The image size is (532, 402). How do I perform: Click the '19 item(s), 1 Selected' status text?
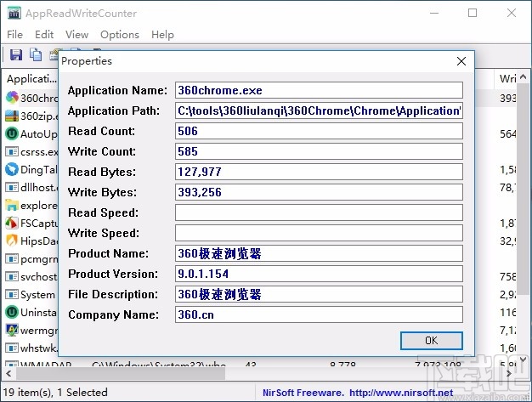tap(55, 393)
